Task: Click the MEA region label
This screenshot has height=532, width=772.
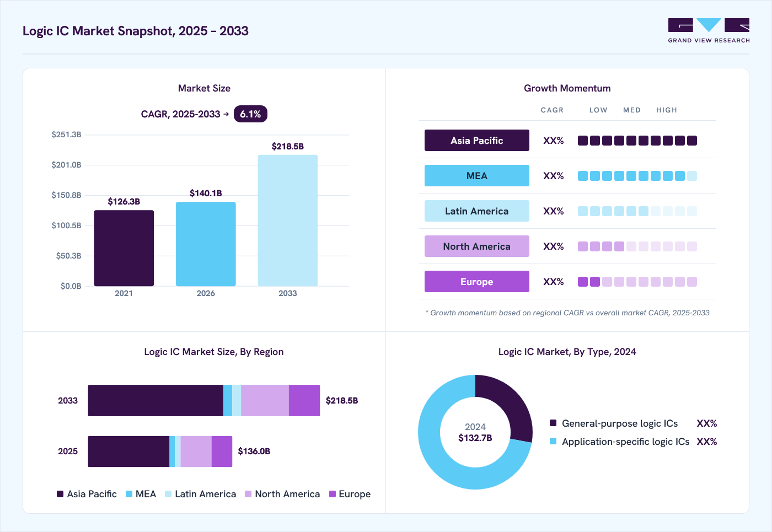Action: tap(477, 176)
